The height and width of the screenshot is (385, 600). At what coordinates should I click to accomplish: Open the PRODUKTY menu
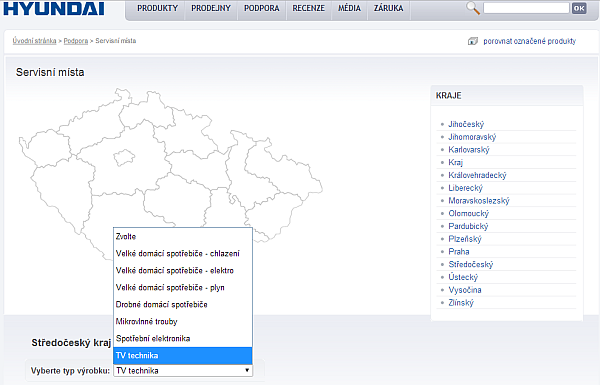click(x=158, y=8)
